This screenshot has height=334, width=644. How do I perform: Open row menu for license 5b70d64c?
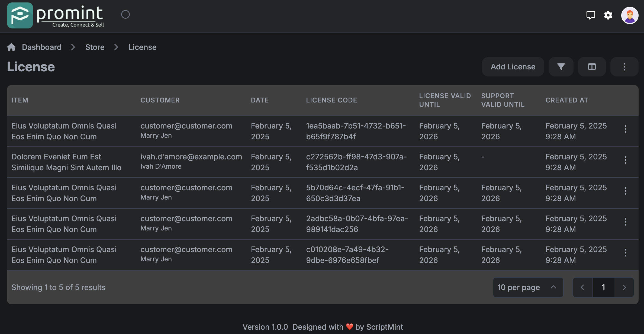[x=626, y=191]
